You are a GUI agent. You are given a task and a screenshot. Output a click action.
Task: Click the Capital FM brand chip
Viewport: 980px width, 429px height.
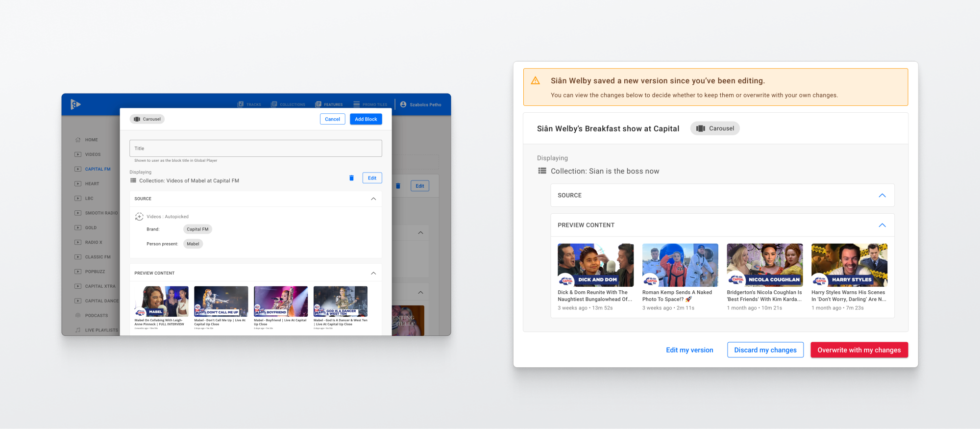point(197,229)
